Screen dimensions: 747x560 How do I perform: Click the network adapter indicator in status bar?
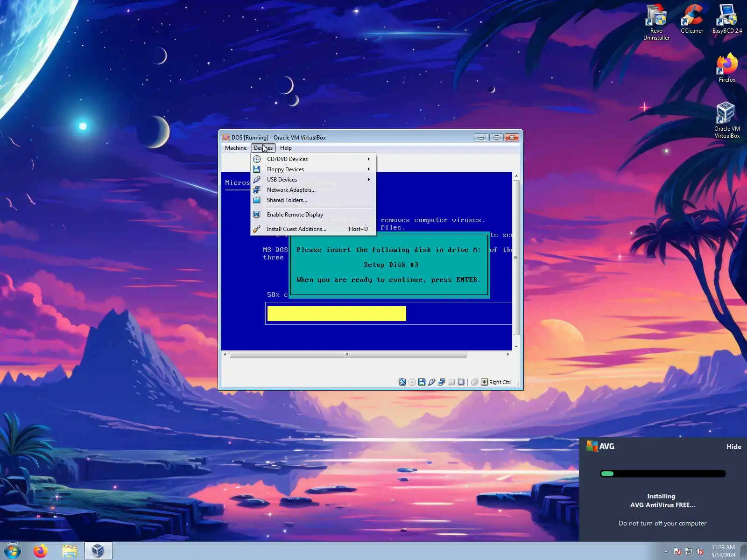[x=442, y=382]
